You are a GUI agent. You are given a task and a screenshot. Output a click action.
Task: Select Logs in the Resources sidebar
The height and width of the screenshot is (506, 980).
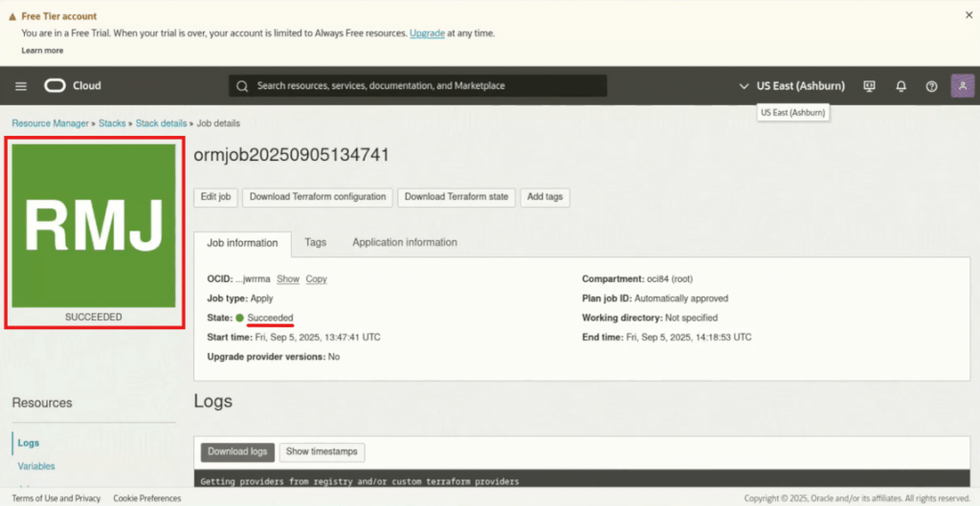(x=29, y=443)
